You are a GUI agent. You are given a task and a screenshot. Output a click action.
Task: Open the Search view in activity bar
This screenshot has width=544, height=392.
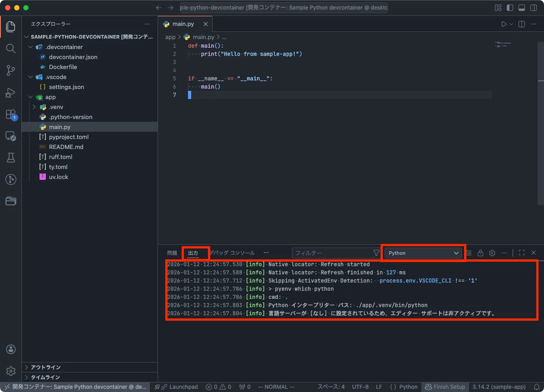[x=11, y=49]
